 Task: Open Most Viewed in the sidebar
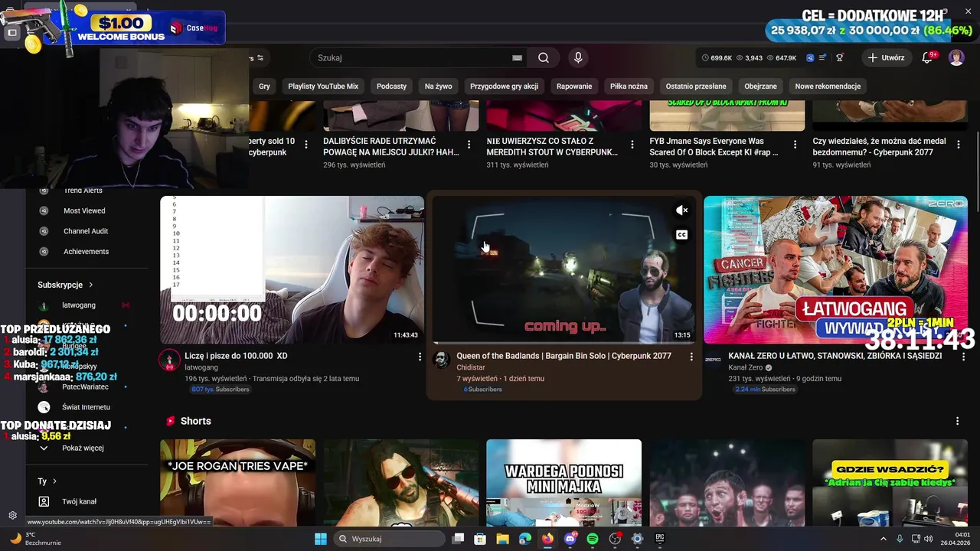(x=84, y=210)
